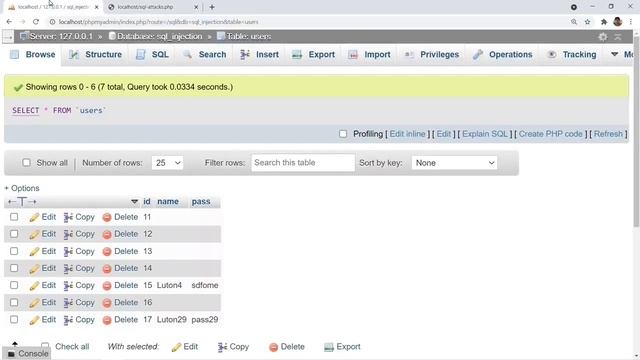Image resolution: width=640 pixels, height=360 pixels.
Task: Open the Operations tab
Action: 502,55
